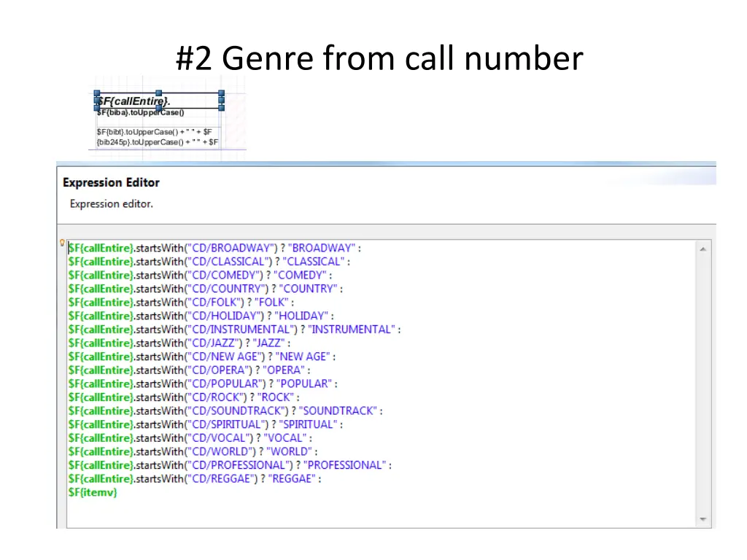Click the bottom-right resize handle of callEntire field
This screenshot has width=747, height=560.
(221, 108)
